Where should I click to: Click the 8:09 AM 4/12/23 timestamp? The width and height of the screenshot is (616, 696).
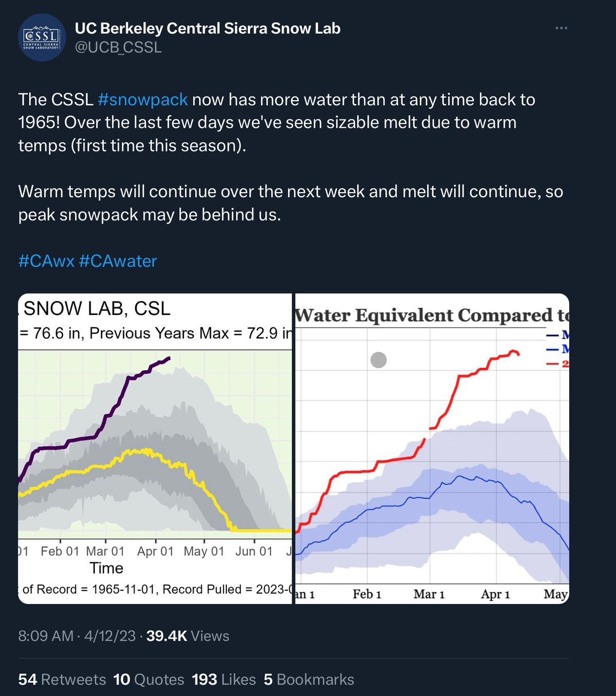tap(77, 636)
